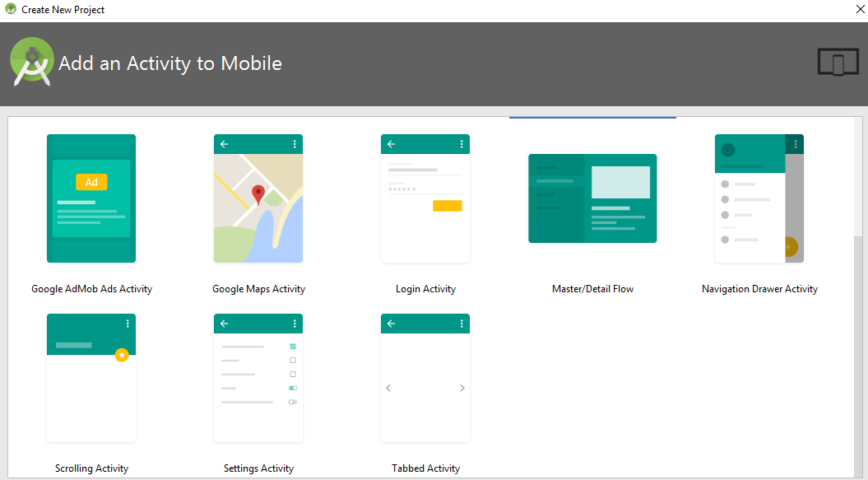868x480 pixels.
Task: Click the 'Tabbed Activity' label
Action: [x=425, y=468]
